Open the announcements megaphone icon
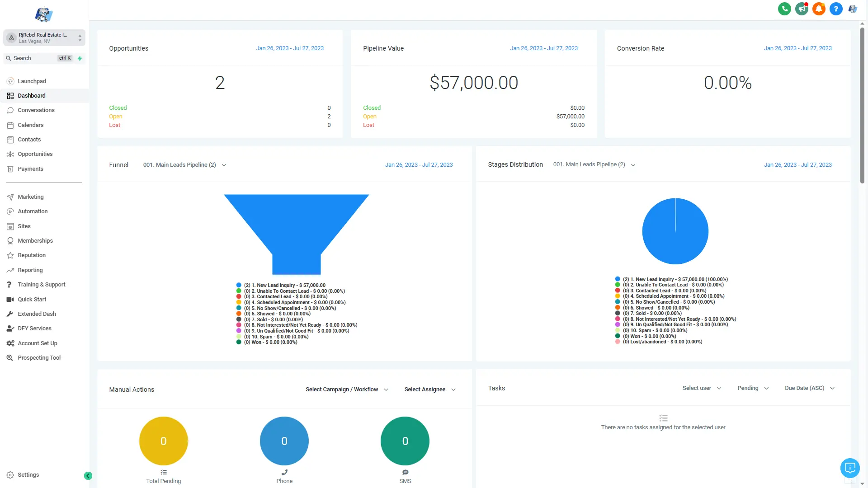 pos(802,9)
